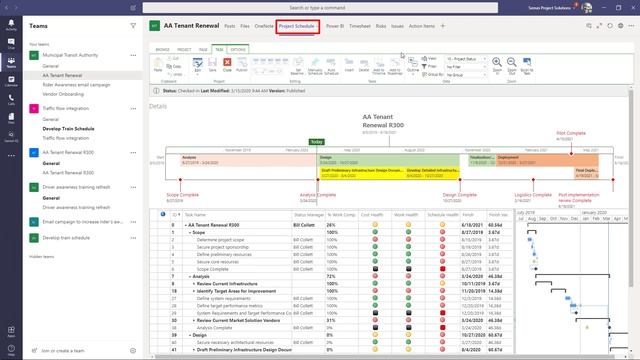The width and height of the screenshot is (640, 360).
Task: Click the Publish ribbon icon
Action: click(242, 65)
